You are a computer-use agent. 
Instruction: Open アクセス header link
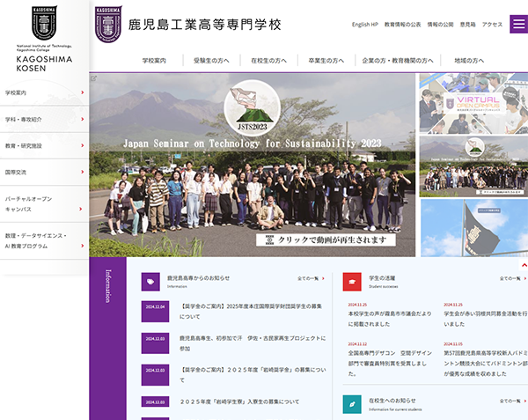pos(492,25)
